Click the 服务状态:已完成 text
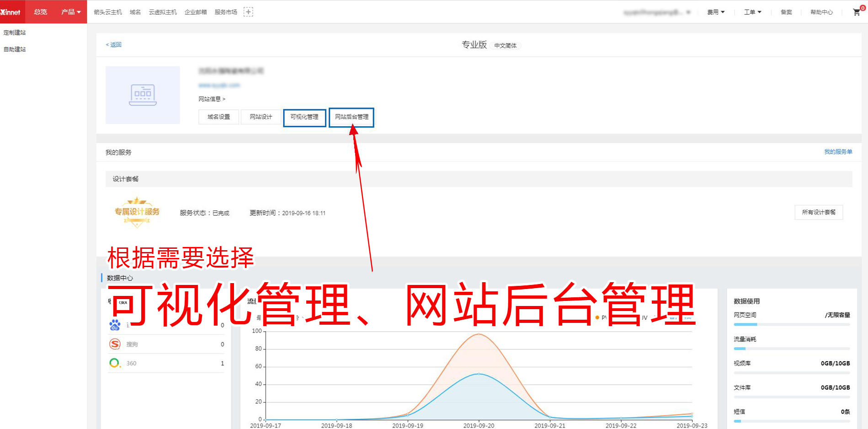 pos(204,213)
